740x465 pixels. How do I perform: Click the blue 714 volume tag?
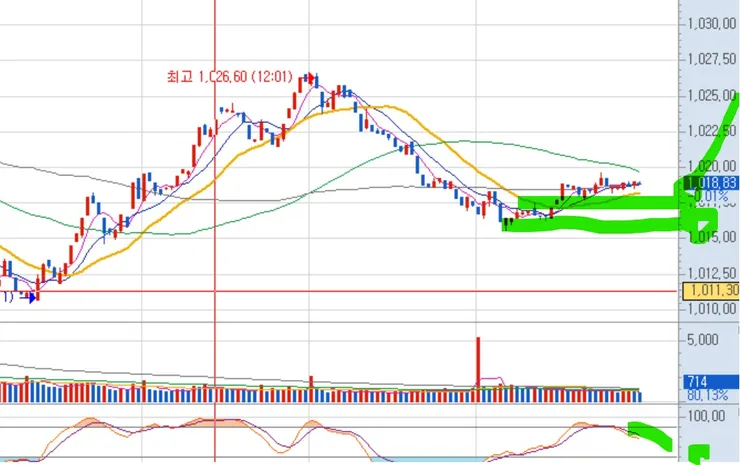[711, 381]
